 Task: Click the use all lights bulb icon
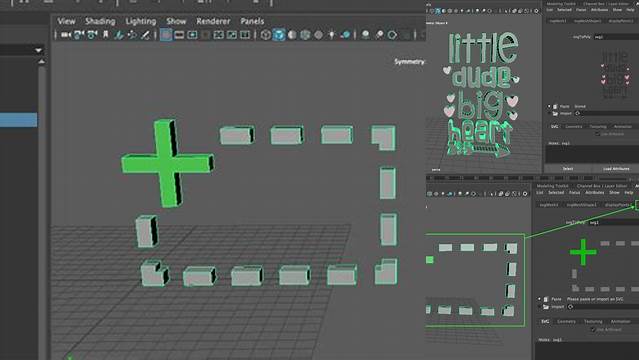pos(332,35)
